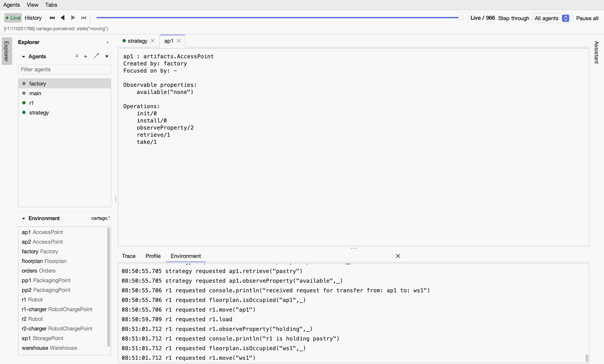Screen dimensions: 604x364
Task: Click log line ap1.retrieve("pastry")
Action: click(x=212, y=271)
